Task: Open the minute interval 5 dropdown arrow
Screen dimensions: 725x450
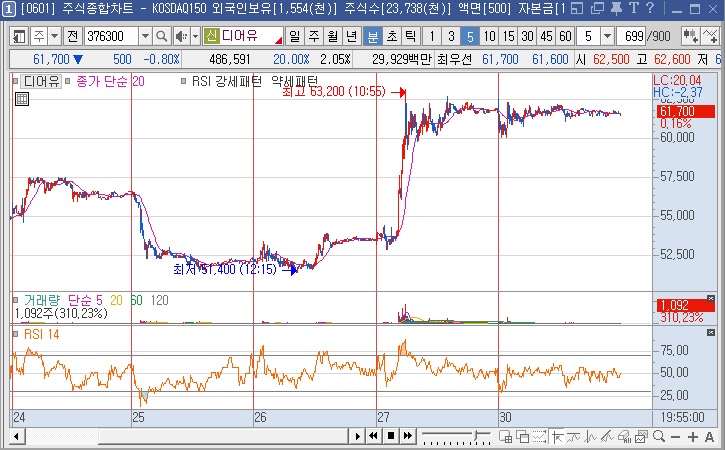Action: coord(608,36)
